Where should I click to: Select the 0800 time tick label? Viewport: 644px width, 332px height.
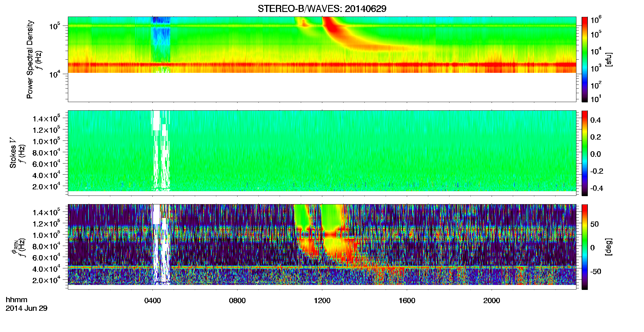pos(237,300)
